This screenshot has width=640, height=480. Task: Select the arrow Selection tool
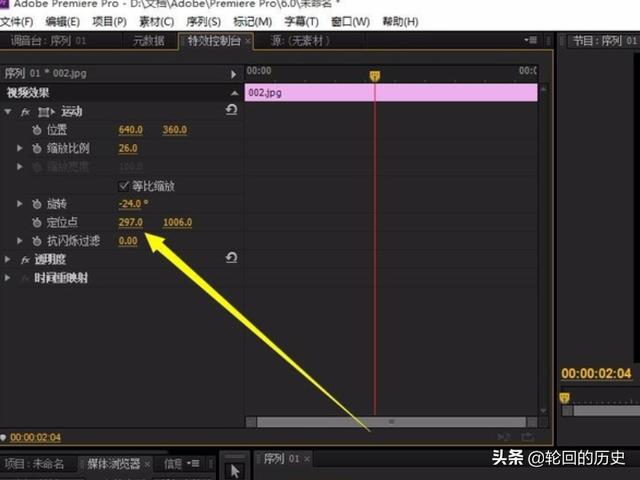pyautogui.click(x=235, y=469)
